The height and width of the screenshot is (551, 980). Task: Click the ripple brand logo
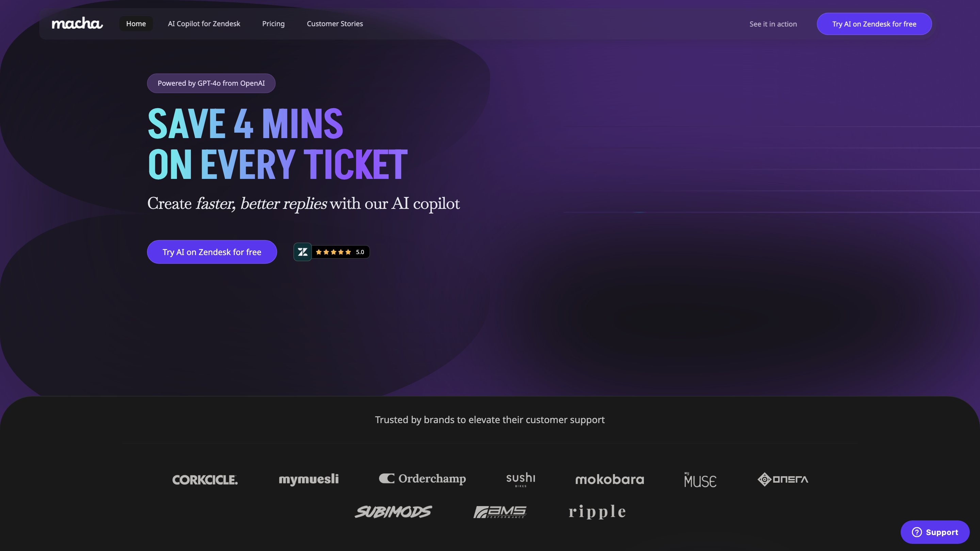point(597,512)
